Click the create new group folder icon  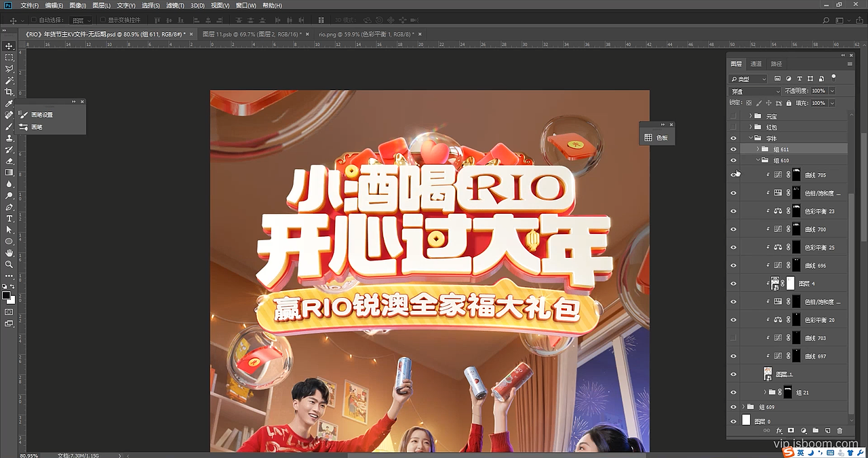point(815,430)
